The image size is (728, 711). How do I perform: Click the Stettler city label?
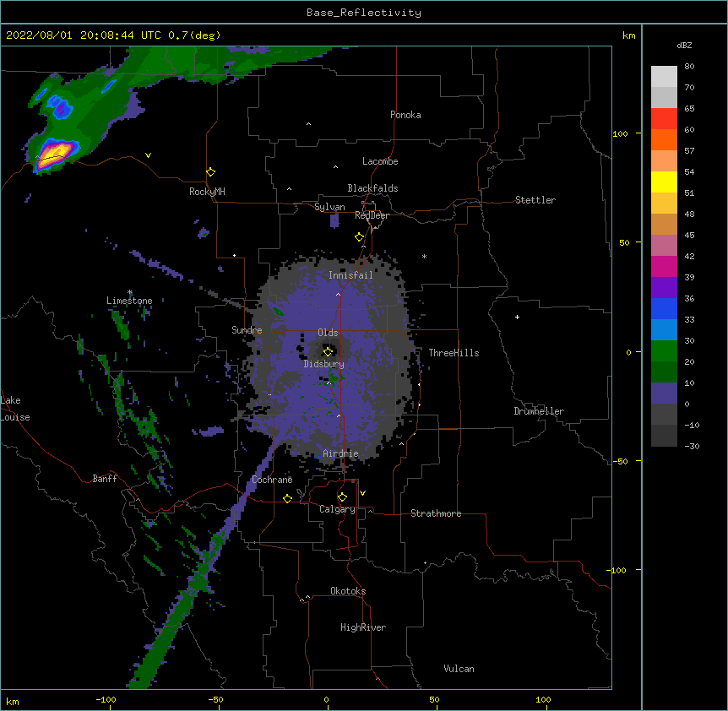[535, 200]
